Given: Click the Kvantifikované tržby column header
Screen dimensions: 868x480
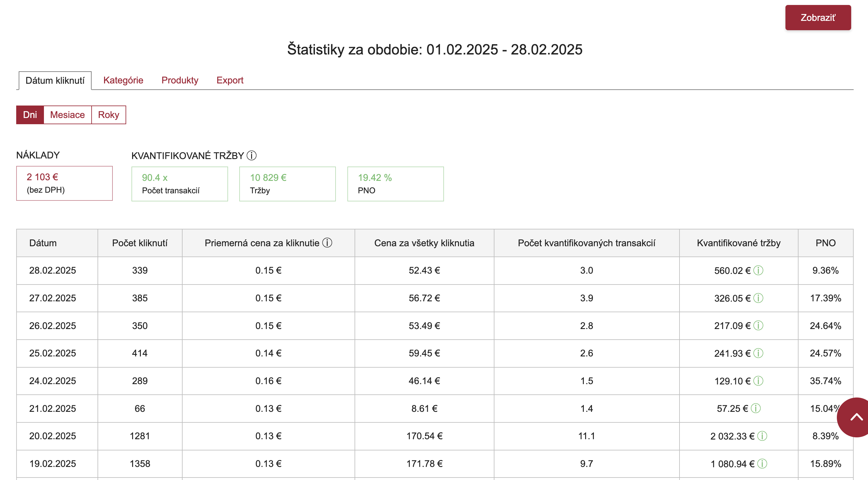Looking at the screenshot, I should (x=739, y=243).
